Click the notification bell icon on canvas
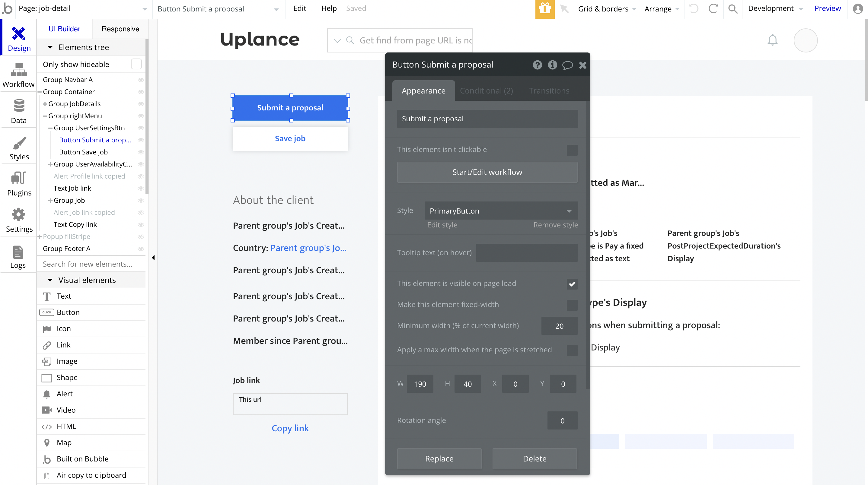 click(x=772, y=40)
